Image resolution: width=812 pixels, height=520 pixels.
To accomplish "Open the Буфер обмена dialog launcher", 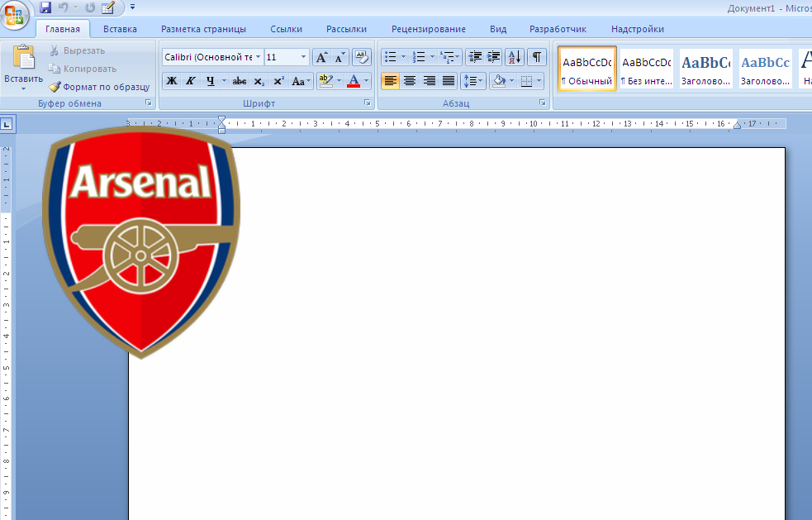I will pyautogui.click(x=149, y=103).
